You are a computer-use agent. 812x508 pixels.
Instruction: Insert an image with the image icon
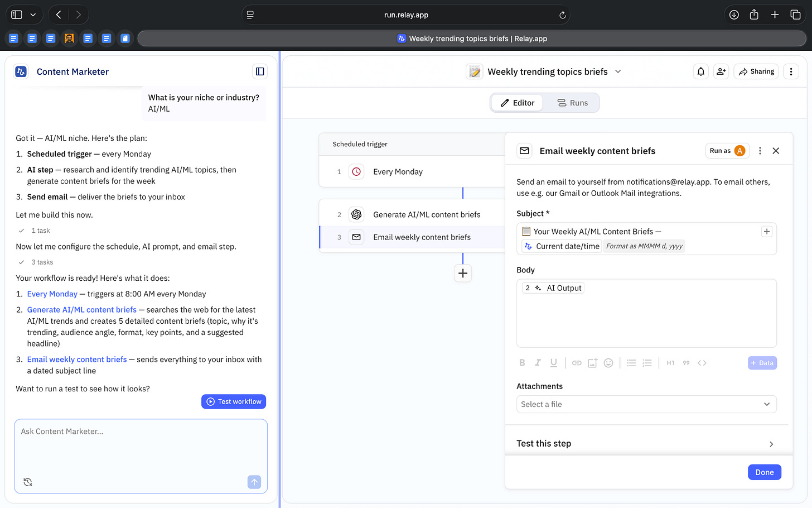point(592,363)
